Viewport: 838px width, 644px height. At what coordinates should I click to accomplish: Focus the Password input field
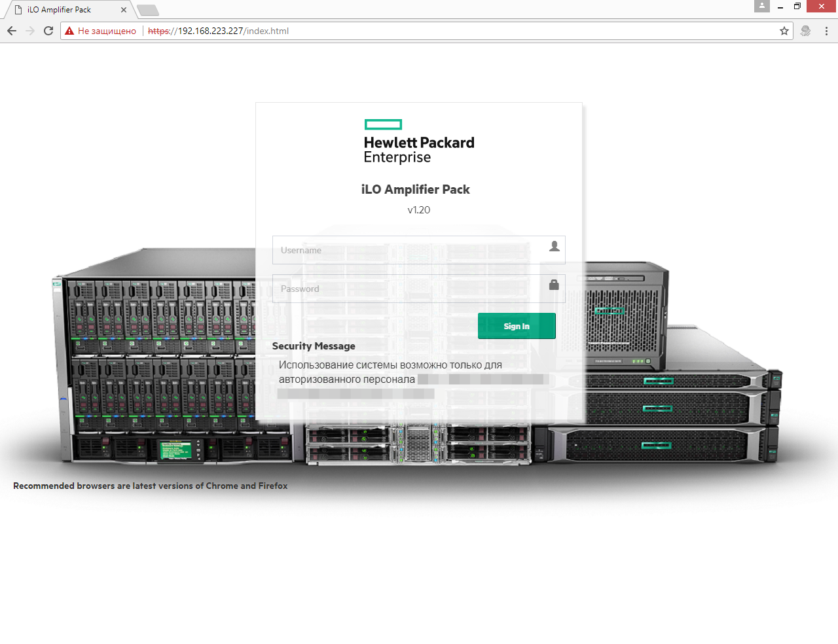409,289
